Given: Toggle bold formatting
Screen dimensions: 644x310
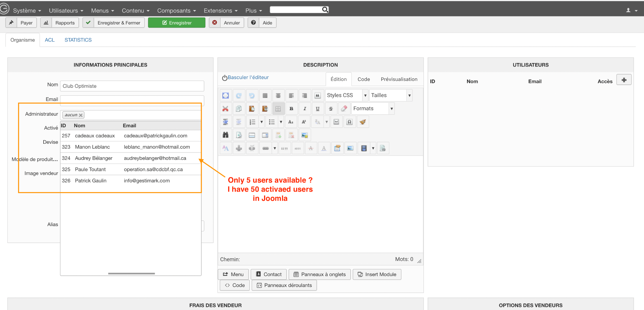Looking at the screenshot, I should click(291, 109).
